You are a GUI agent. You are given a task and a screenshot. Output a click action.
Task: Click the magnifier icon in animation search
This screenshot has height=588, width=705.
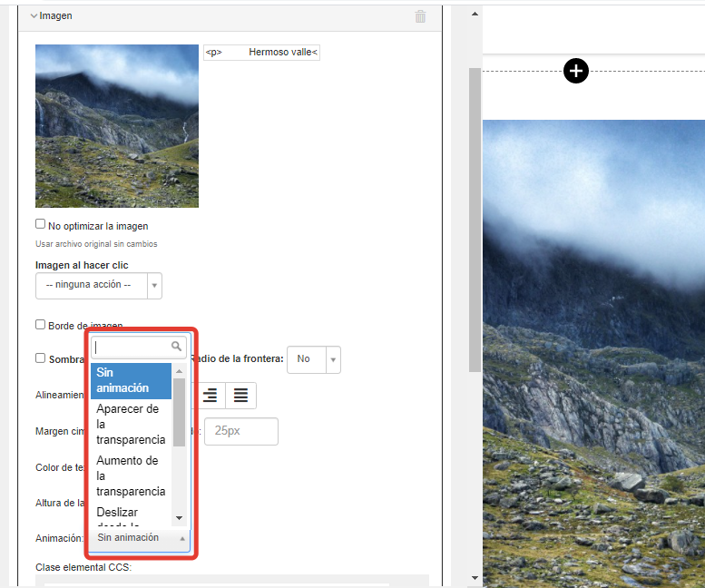(176, 346)
